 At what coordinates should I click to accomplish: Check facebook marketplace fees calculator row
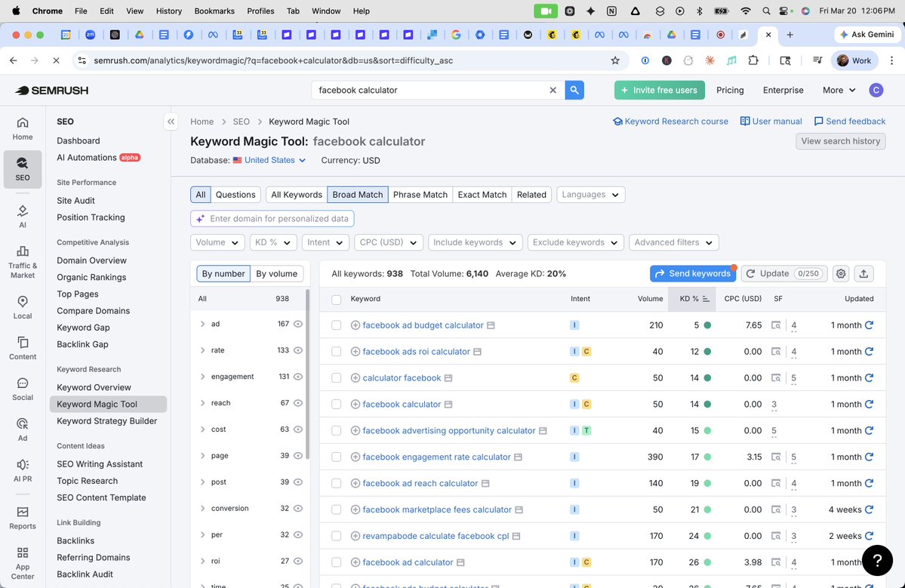point(337,509)
